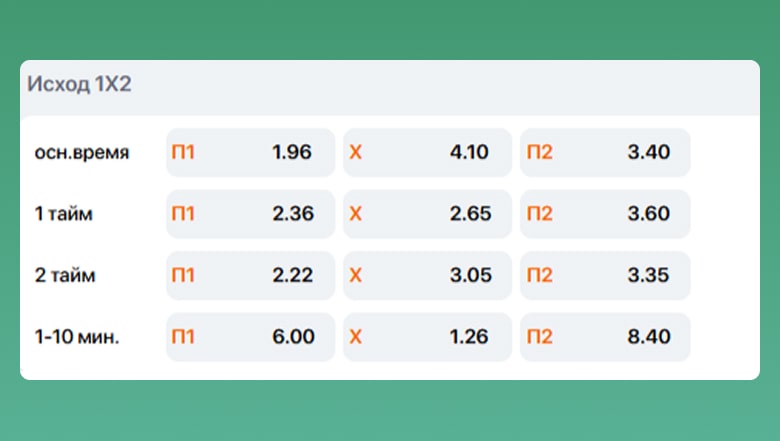Select second-half draw X at 3.05
Screen dimensions: 780x441
point(427,276)
